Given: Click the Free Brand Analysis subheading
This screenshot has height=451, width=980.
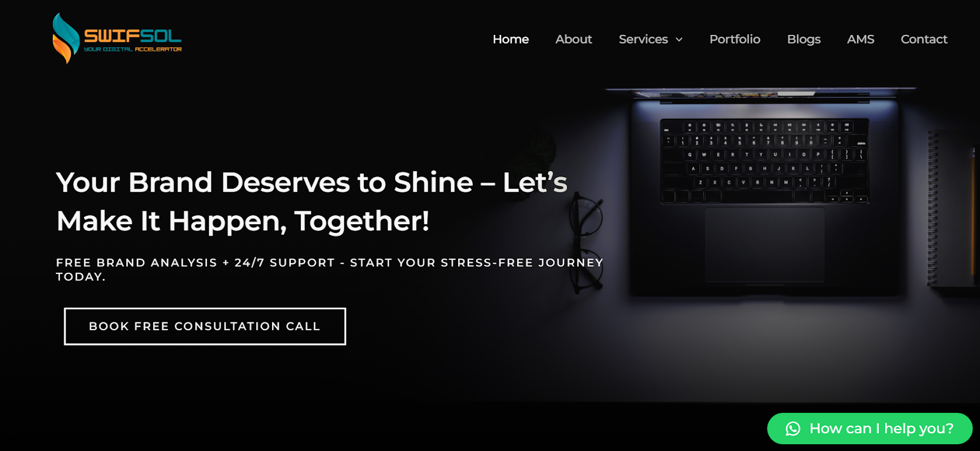Looking at the screenshot, I should [x=330, y=270].
